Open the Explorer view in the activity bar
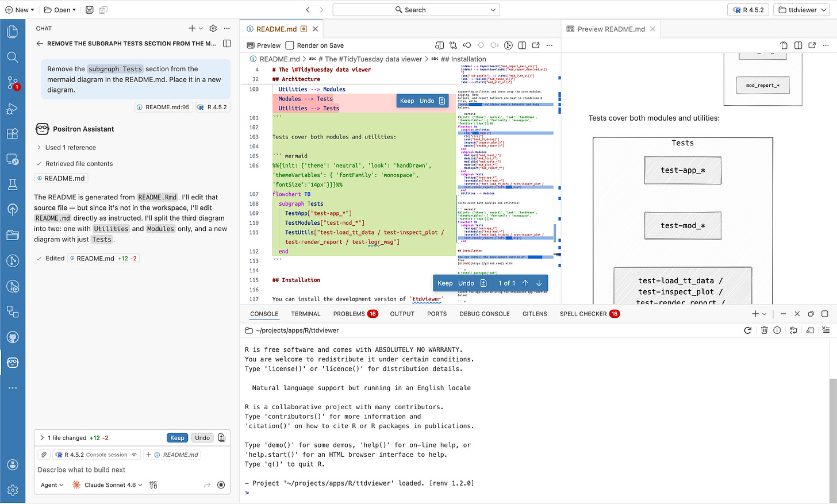Viewport: 837px width, 504px height. coord(13,32)
